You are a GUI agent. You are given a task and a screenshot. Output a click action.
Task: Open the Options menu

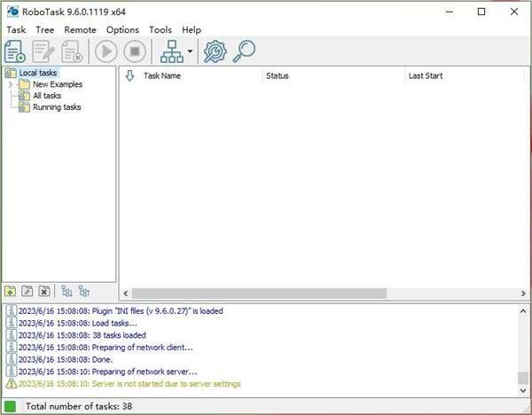click(x=122, y=29)
